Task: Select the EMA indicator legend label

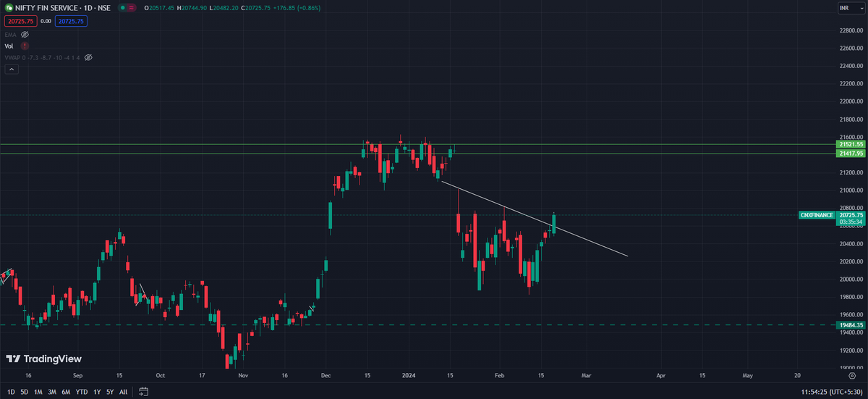Action: (x=10, y=34)
